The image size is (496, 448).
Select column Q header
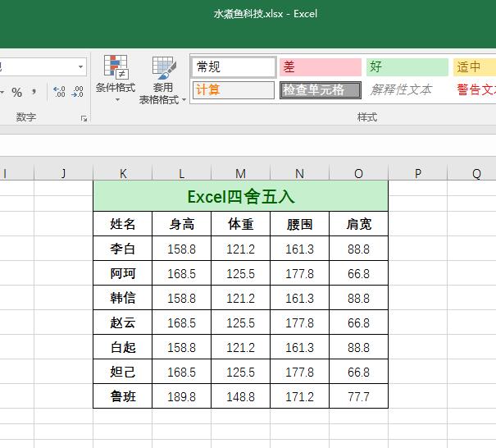[471, 173]
